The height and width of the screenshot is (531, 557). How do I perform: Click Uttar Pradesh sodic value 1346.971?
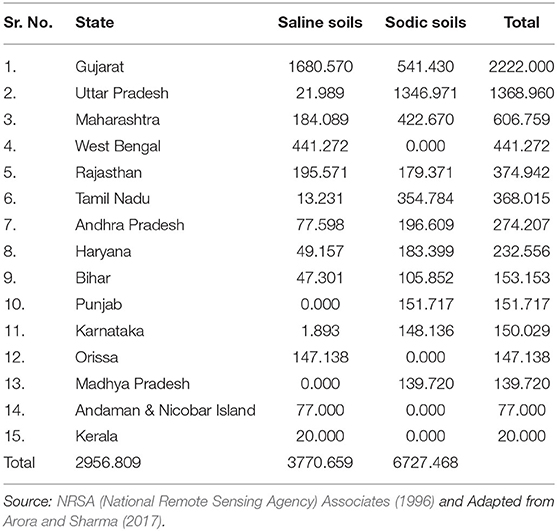[425, 93]
